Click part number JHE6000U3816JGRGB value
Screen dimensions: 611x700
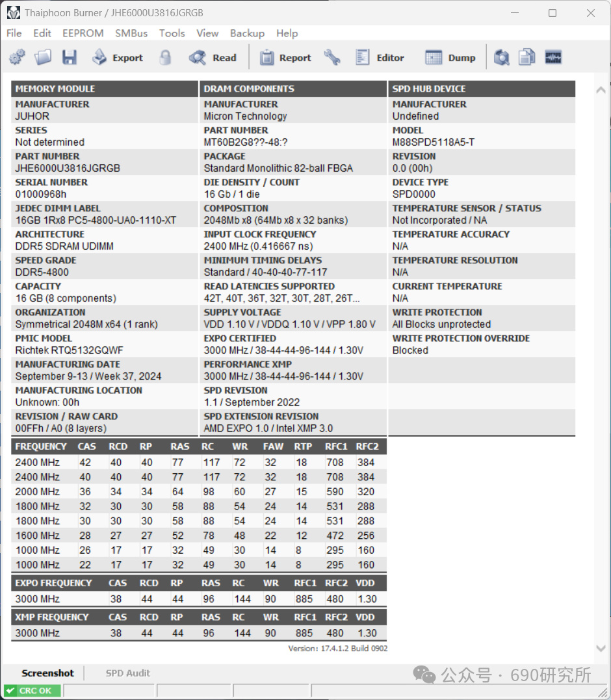click(x=68, y=168)
